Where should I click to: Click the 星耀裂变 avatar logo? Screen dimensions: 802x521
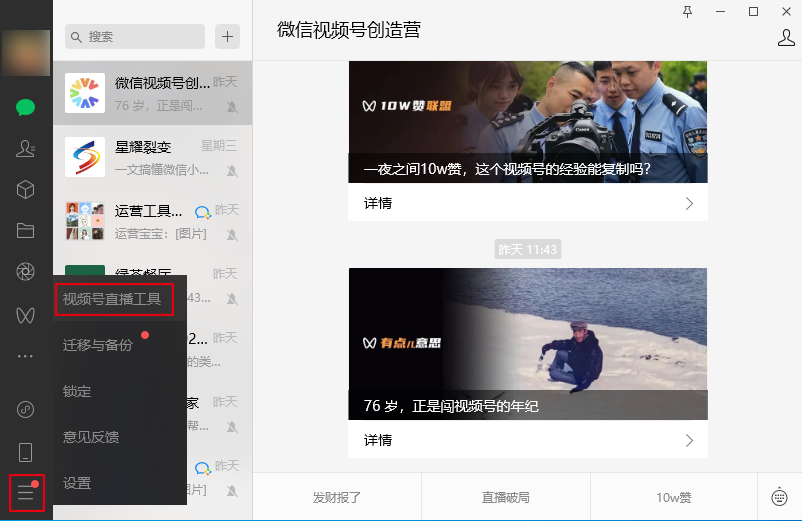(85, 157)
